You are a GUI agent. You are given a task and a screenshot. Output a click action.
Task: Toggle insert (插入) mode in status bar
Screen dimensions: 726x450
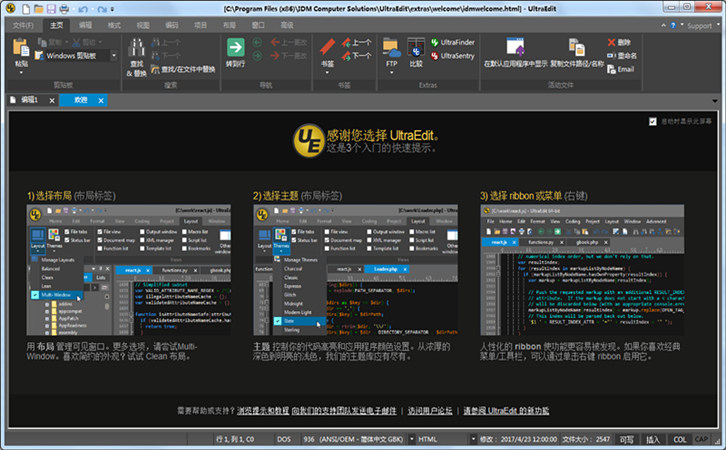click(653, 439)
